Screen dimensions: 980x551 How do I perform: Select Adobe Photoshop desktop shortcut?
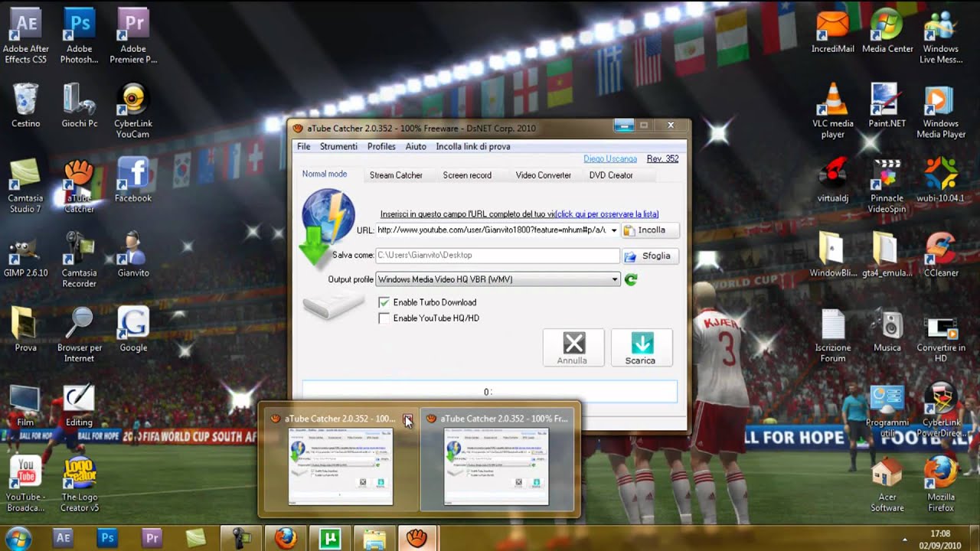(x=80, y=36)
